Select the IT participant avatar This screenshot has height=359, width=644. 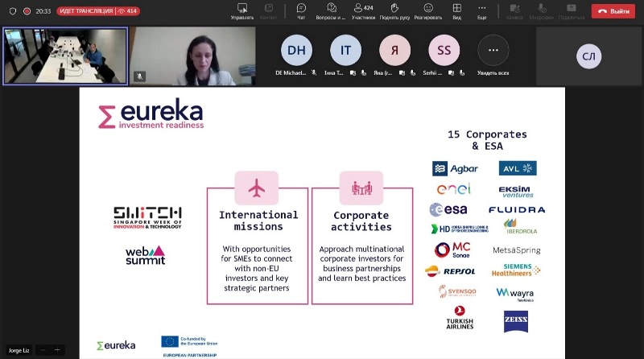point(345,50)
